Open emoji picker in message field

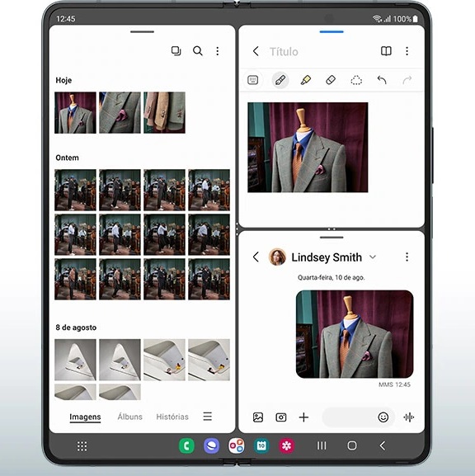tap(383, 417)
